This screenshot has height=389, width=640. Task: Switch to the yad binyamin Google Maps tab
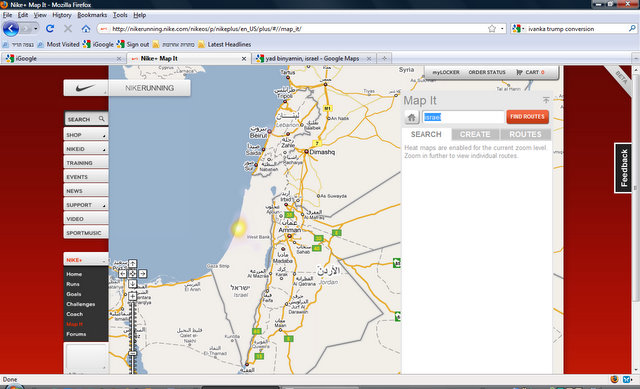click(x=312, y=59)
